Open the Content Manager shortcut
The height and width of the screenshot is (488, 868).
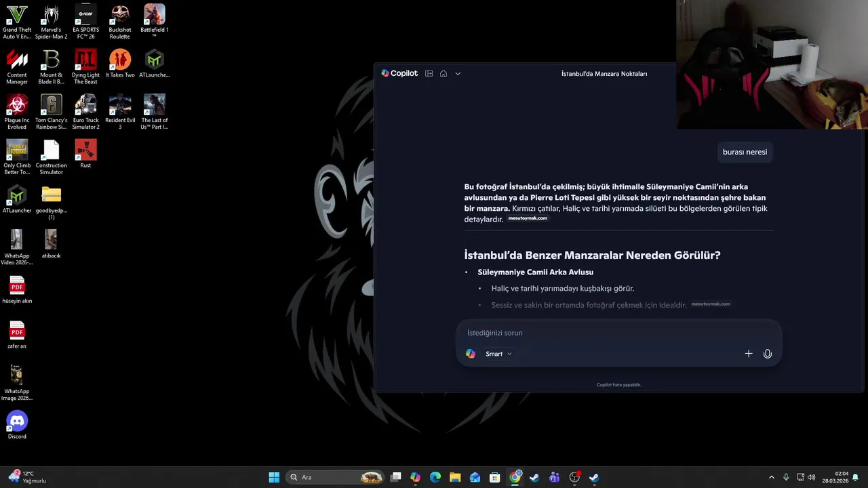pos(17,67)
